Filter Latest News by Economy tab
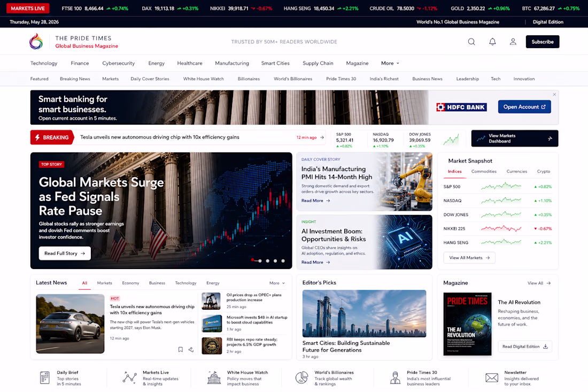The image size is (588, 392). point(130,283)
